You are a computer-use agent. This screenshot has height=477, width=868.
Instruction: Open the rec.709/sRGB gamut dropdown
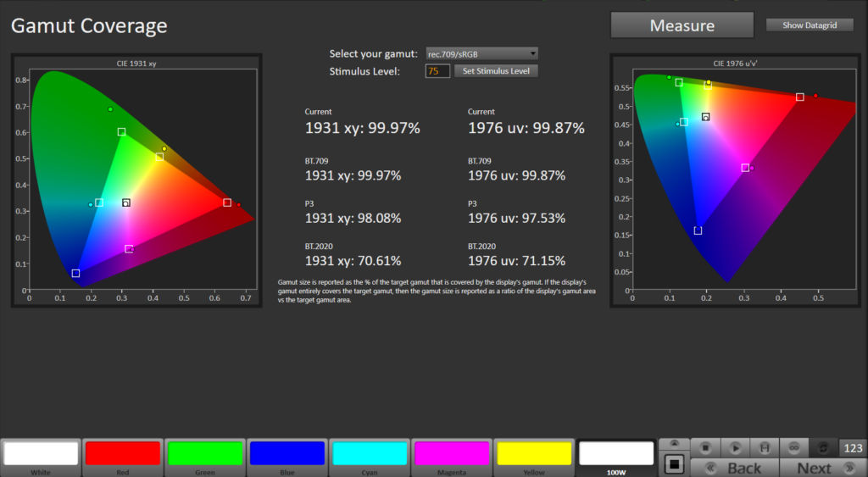pos(481,53)
